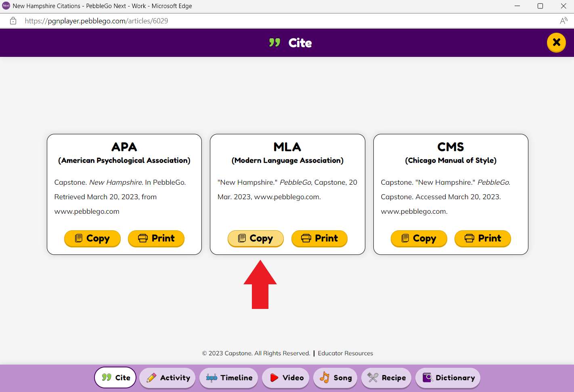View site information lock icon
Image resolution: width=574 pixels, height=392 pixels.
click(x=13, y=21)
